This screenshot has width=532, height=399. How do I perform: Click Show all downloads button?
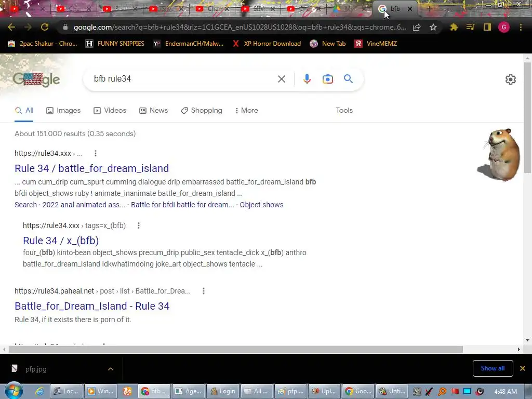(x=493, y=368)
